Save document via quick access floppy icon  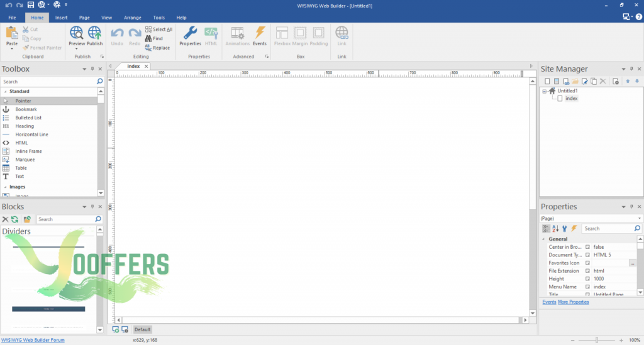(x=30, y=5)
